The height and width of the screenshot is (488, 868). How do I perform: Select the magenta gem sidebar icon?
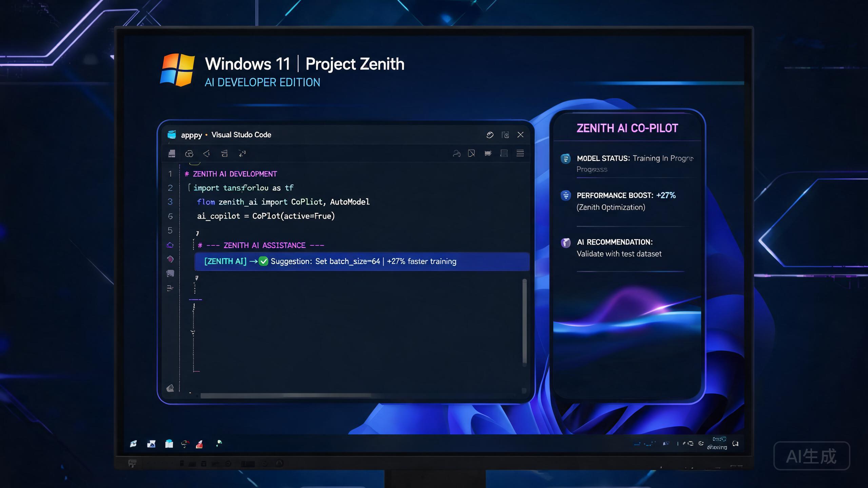click(170, 259)
